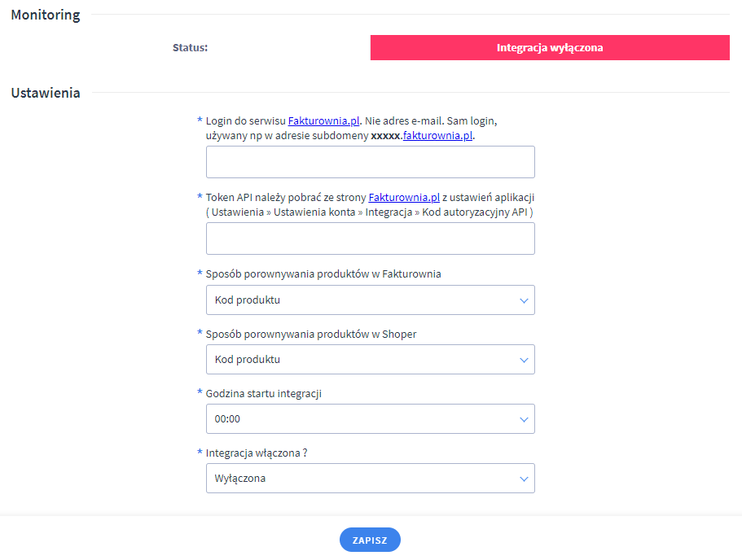Follow the xxxxx.fakturownia.pl subdomain link
Image resolution: width=742 pixels, height=560 pixels.
point(437,136)
